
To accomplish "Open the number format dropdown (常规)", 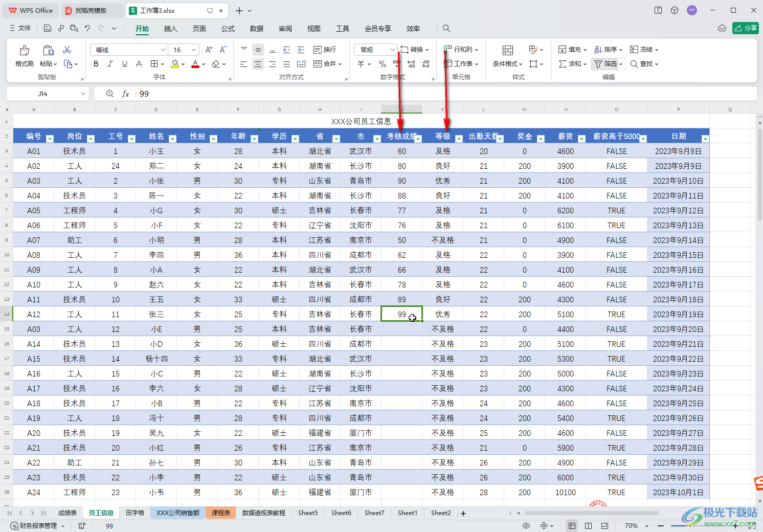I will [x=392, y=50].
